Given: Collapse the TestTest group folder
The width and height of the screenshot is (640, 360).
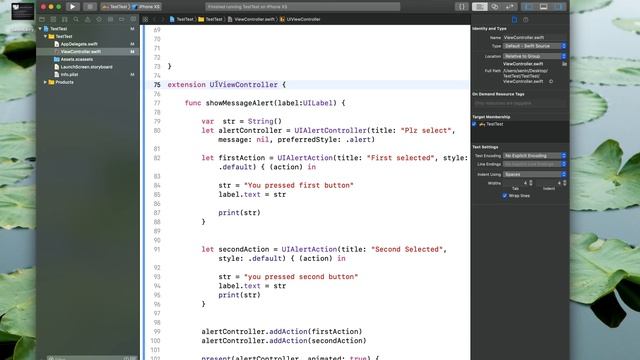Looking at the screenshot, I should pos(45,36).
